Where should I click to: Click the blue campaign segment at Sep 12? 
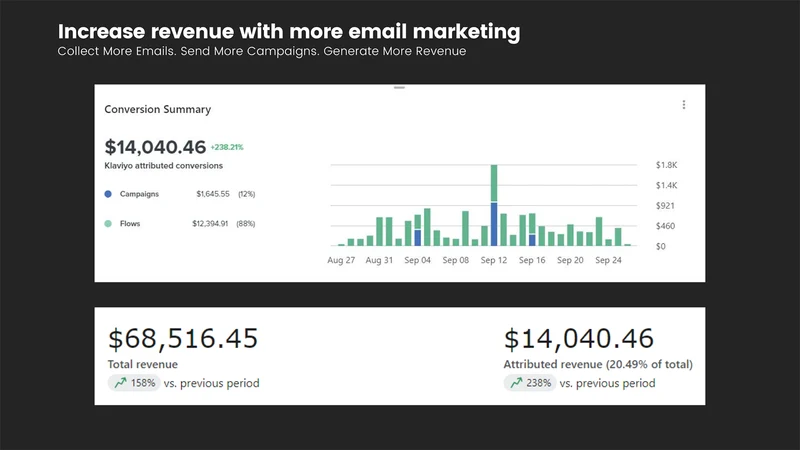[x=494, y=224]
